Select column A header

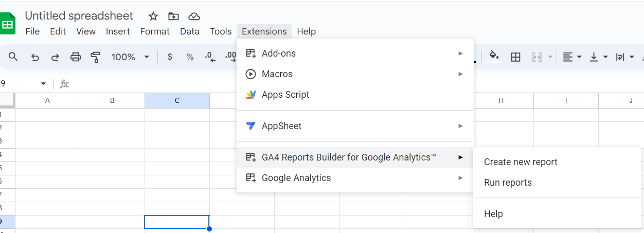(x=48, y=101)
